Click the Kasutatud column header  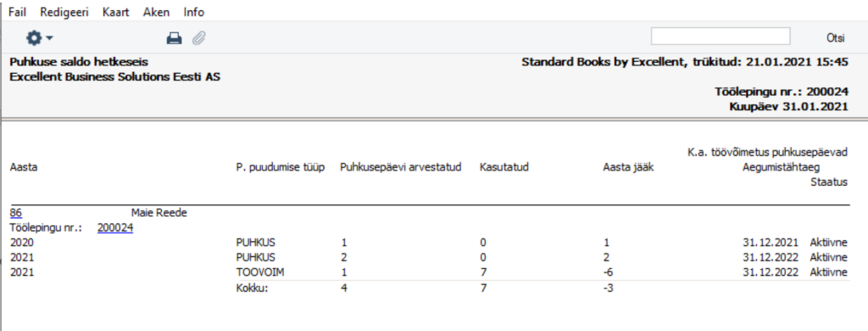pos(504,167)
